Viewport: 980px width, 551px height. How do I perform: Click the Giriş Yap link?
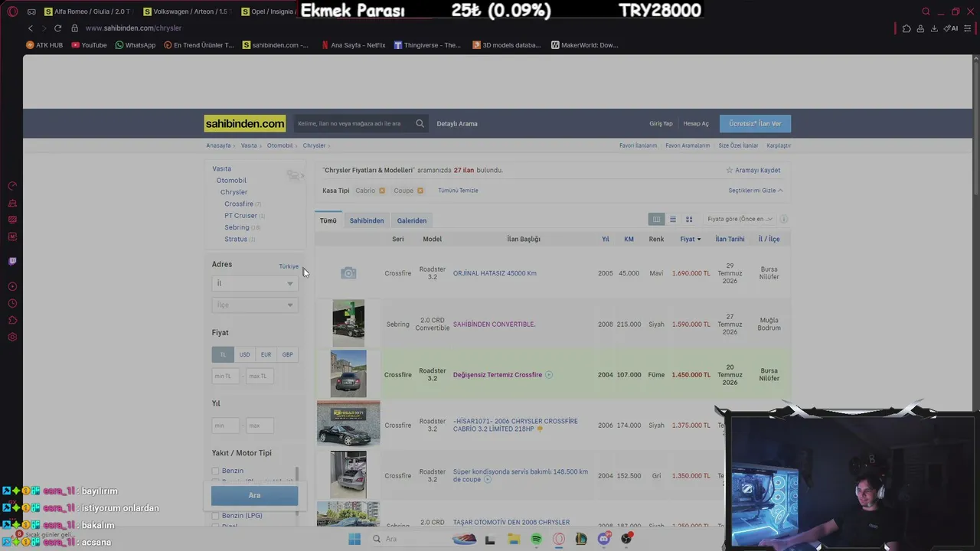click(x=661, y=123)
